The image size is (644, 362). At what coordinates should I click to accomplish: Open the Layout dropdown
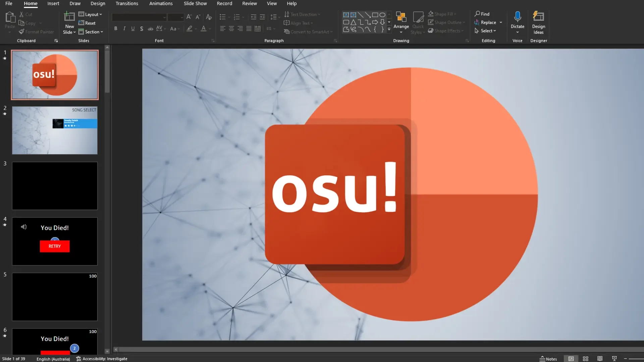point(90,14)
